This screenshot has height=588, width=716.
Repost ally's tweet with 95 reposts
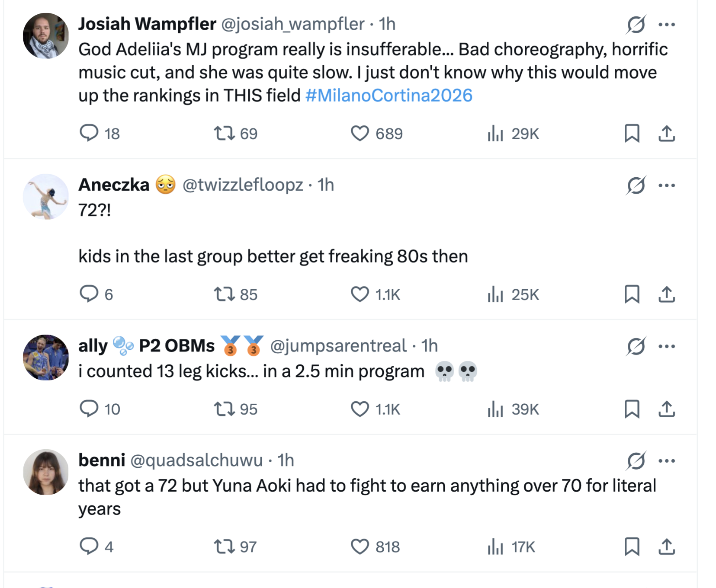[225, 409]
